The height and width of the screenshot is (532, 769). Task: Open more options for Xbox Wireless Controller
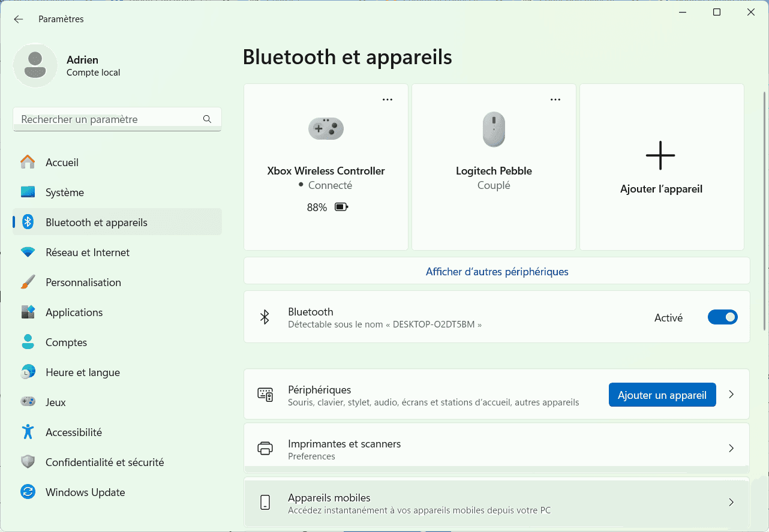pyautogui.click(x=387, y=100)
